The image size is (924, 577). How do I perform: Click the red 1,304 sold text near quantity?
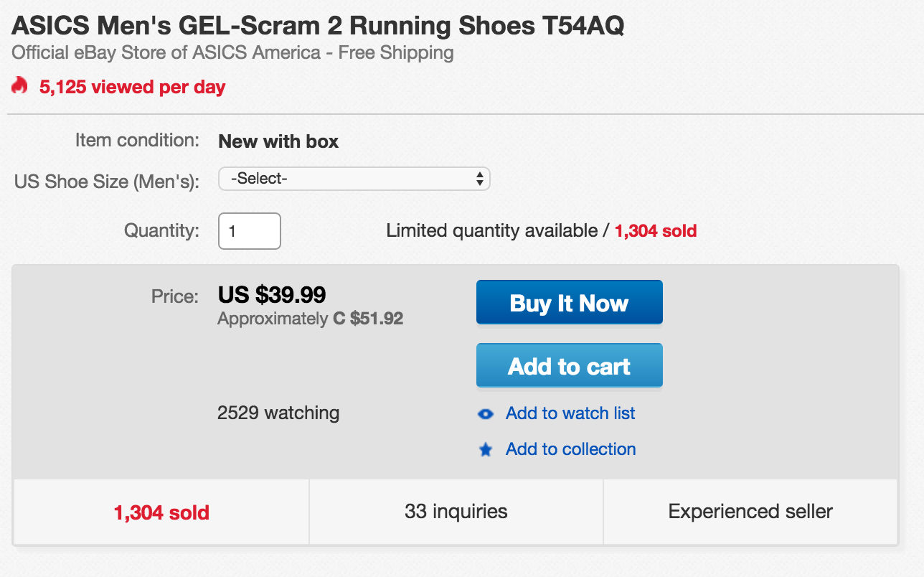[656, 231]
